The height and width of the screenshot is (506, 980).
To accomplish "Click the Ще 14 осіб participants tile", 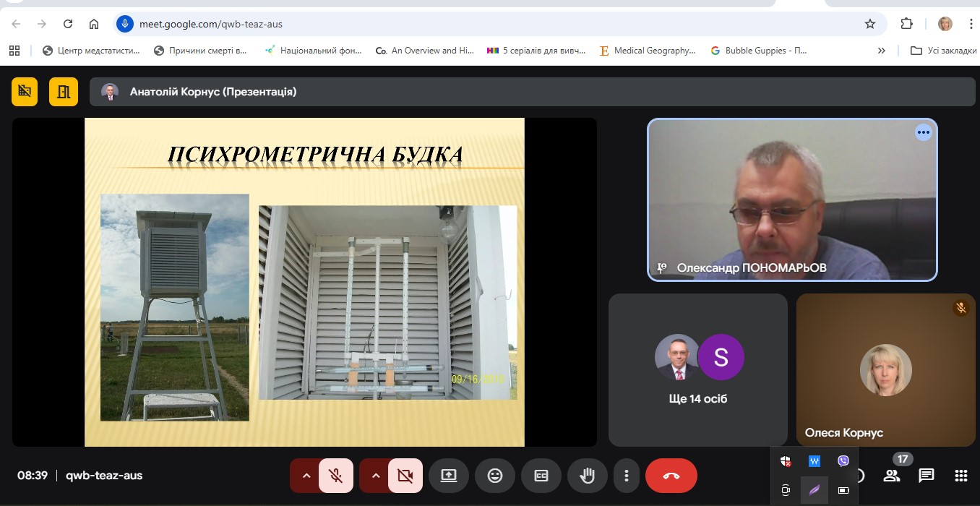I will pos(697,369).
